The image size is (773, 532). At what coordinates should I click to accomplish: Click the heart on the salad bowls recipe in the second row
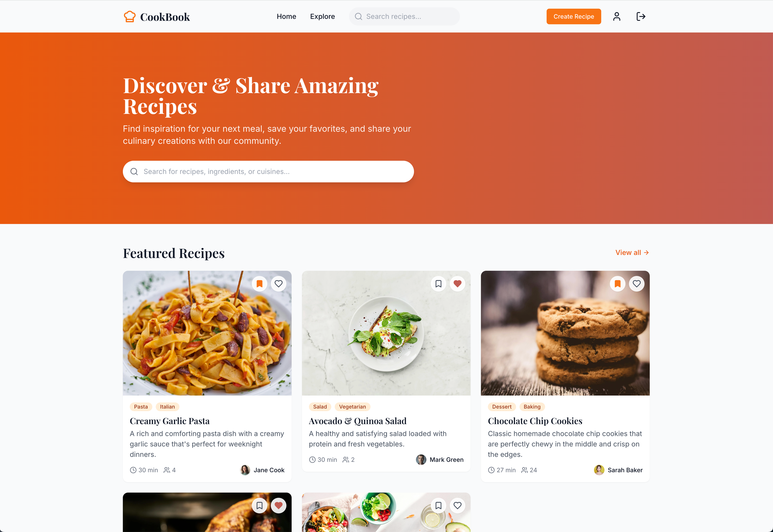click(457, 506)
